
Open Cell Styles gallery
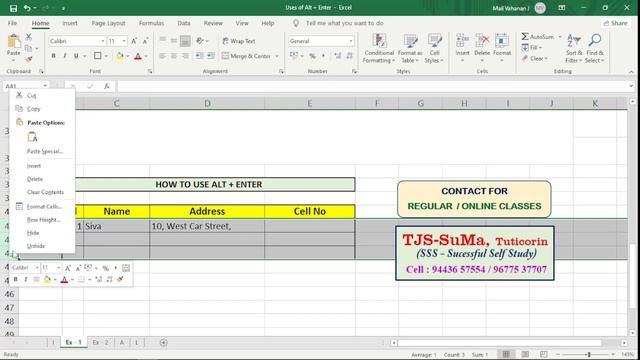pos(434,49)
